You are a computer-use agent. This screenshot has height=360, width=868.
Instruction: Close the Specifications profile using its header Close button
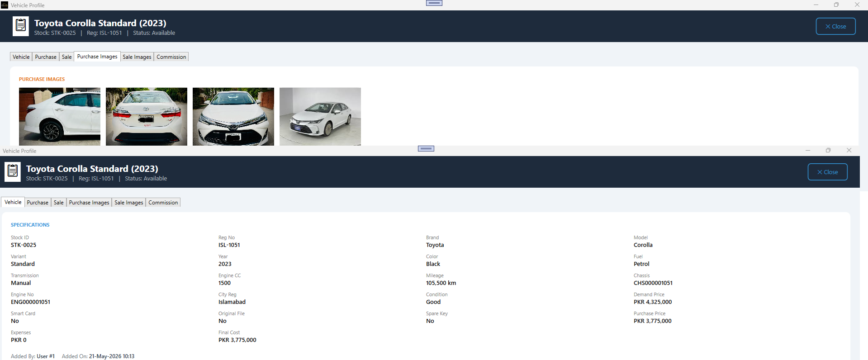827,172
